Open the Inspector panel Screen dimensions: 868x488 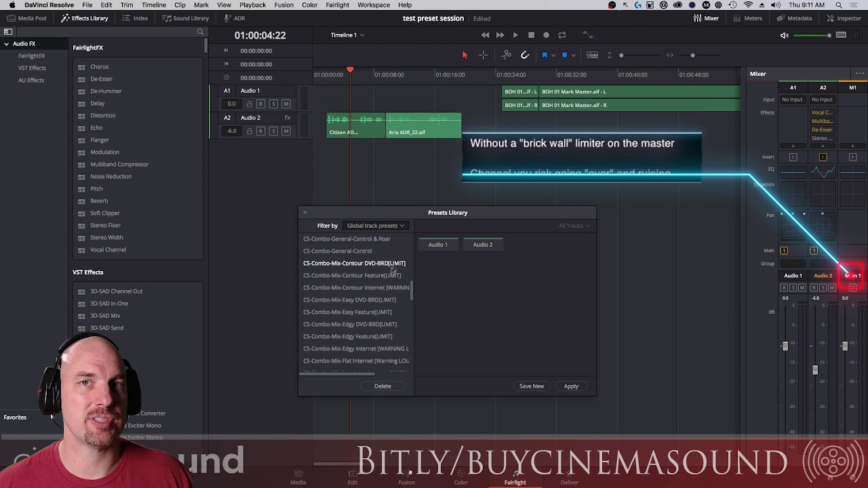pyautogui.click(x=843, y=18)
